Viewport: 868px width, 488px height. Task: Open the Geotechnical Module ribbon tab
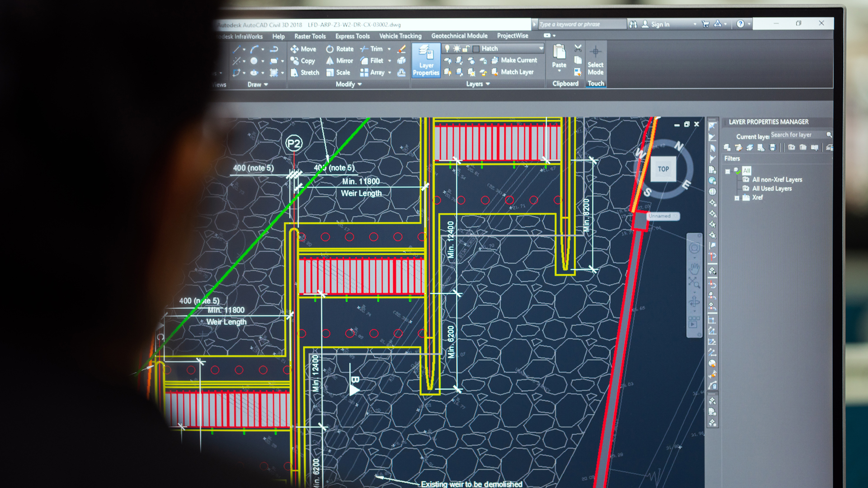459,36
